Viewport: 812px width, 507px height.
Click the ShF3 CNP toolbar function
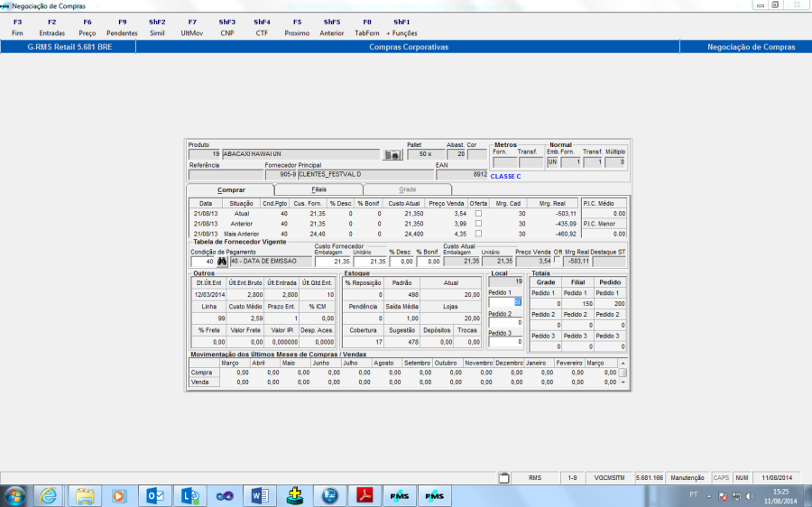226,27
